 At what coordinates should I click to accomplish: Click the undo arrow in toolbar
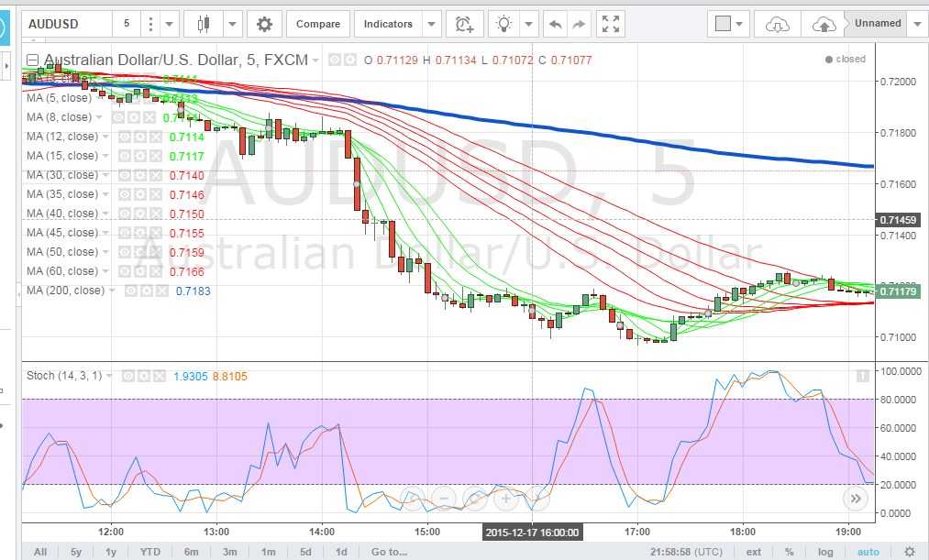coord(555,24)
